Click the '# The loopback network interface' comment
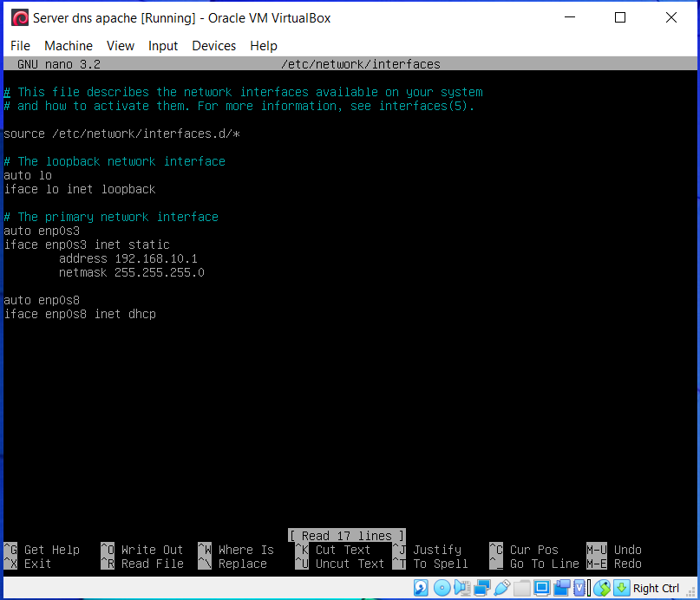The height and width of the screenshot is (600, 700). 114,161
